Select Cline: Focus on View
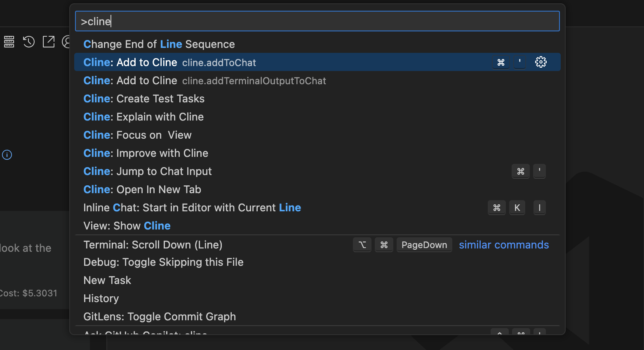Image resolution: width=644 pixels, height=350 pixels. [x=317, y=135]
